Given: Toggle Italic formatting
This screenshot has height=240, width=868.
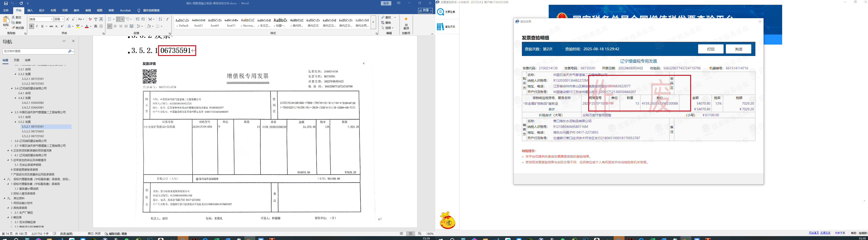Looking at the screenshot, I should (37, 26).
